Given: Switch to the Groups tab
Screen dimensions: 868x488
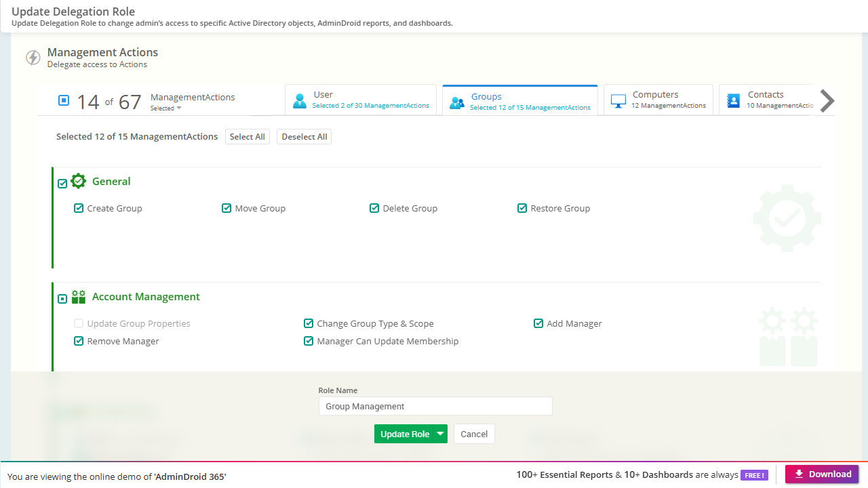Looking at the screenshot, I should (520, 101).
